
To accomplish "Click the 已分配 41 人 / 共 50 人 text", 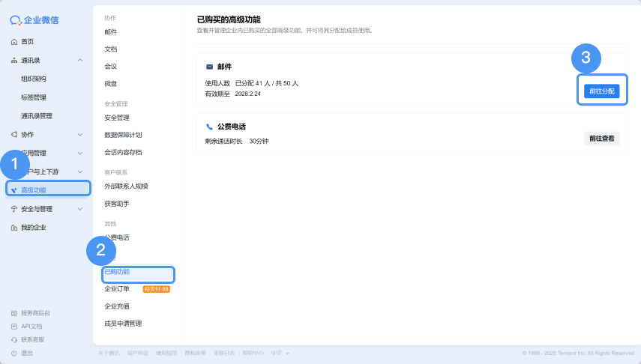I will pyautogui.click(x=267, y=83).
